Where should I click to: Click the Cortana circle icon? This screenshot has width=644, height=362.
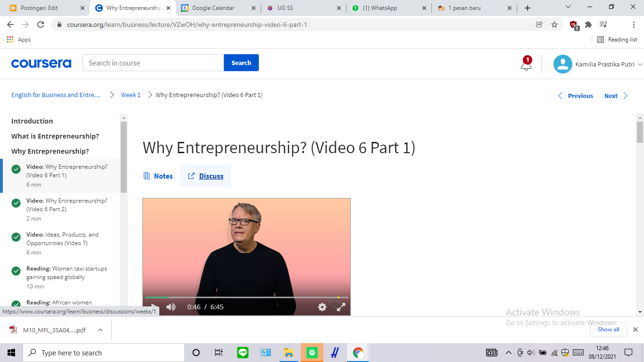tap(196, 353)
